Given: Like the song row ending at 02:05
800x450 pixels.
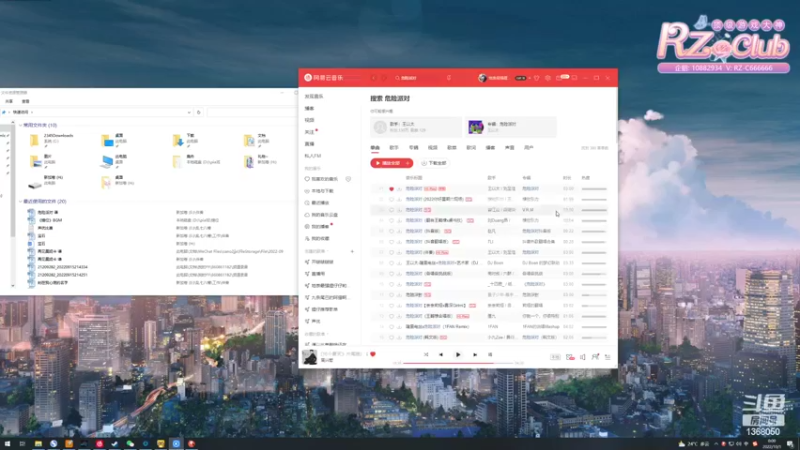Looking at the screenshot, I should 391,337.
